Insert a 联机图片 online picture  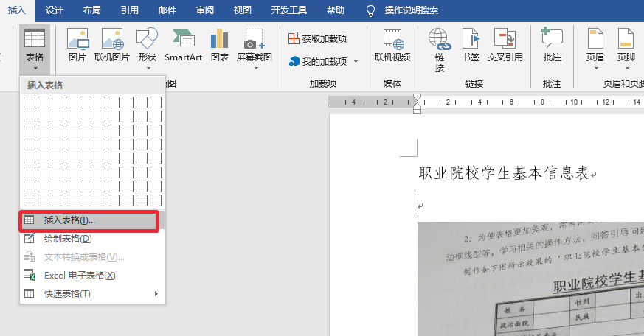(x=111, y=45)
